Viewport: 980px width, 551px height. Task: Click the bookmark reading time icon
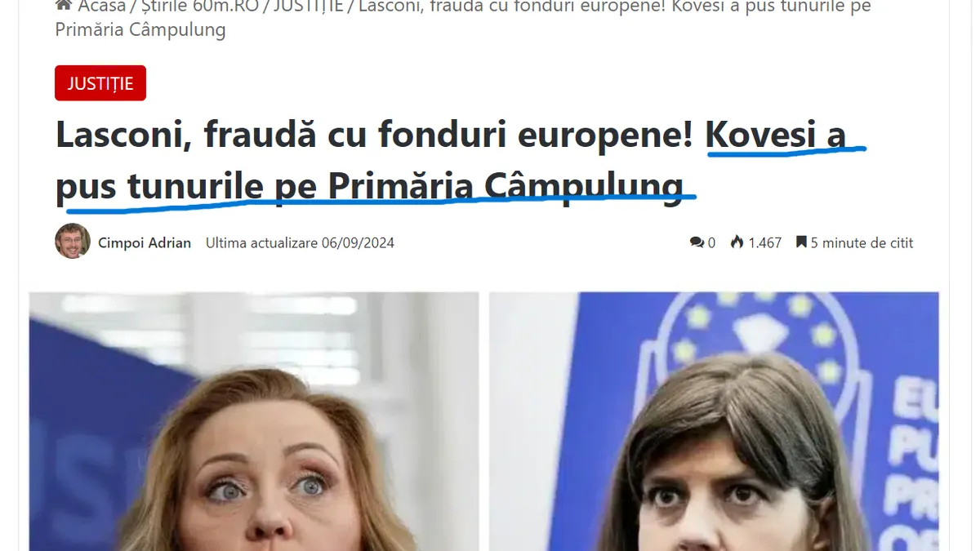[x=801, y=242]
